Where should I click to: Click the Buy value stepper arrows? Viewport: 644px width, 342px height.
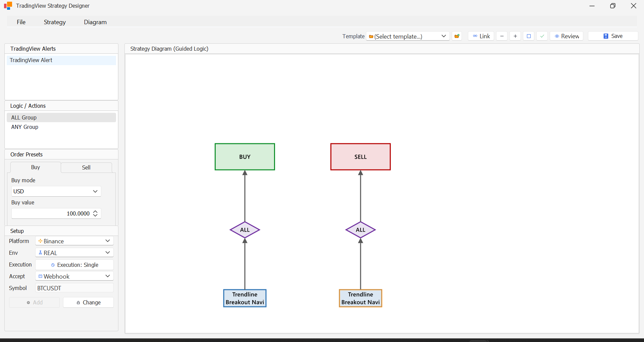pos(95,213)
